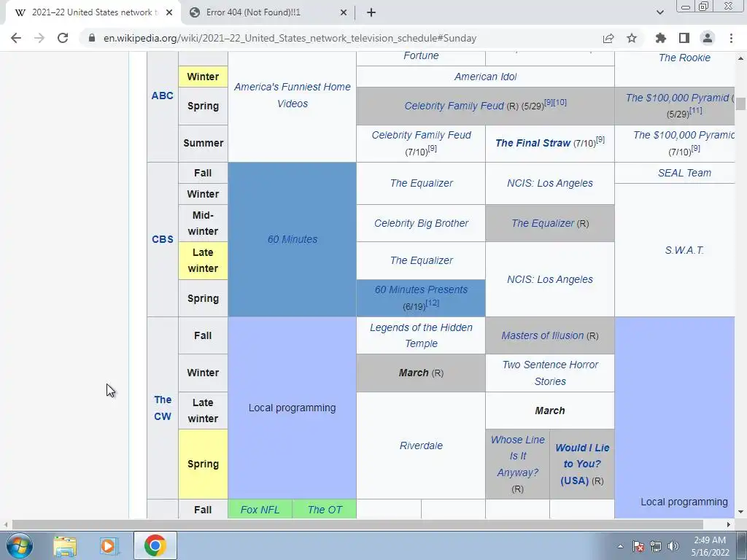
Task: Open the SEAL Team link
Action: [684, 173]
